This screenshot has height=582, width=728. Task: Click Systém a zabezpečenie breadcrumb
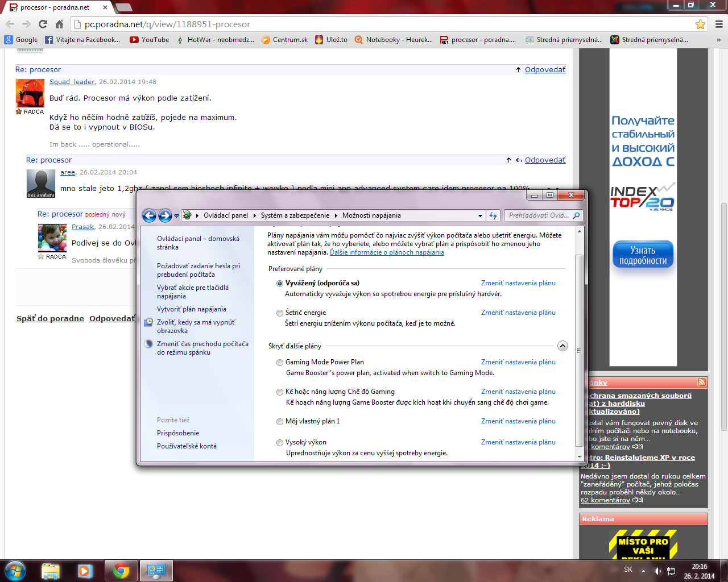pyautogui.click(x=295, y=215)
